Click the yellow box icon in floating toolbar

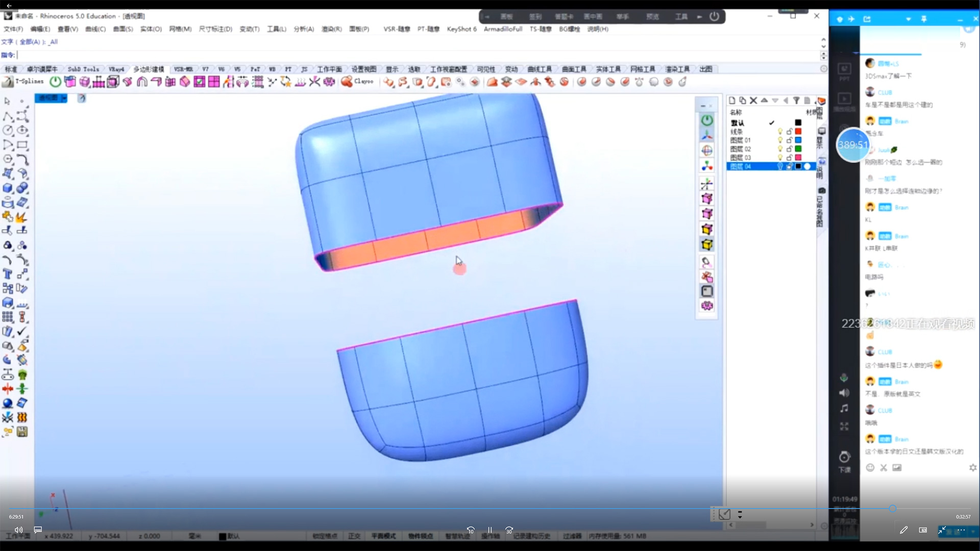click(x=707, y=245)
